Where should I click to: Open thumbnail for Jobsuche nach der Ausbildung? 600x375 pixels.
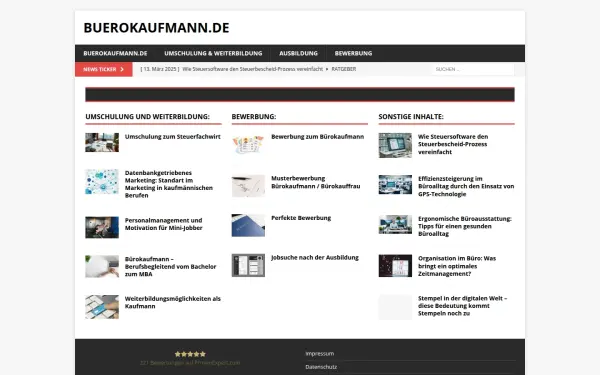248,265
